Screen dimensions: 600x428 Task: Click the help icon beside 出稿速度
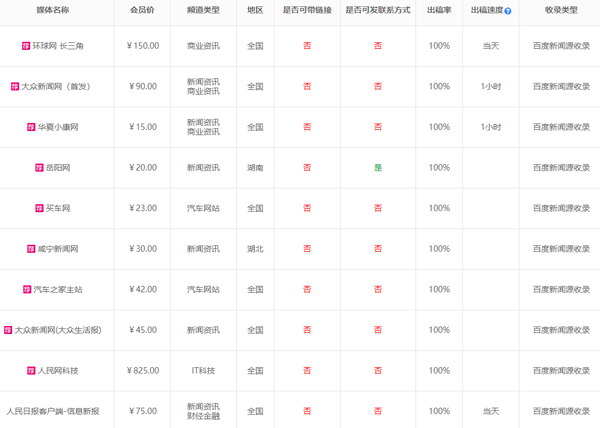[x=508, y=11]
